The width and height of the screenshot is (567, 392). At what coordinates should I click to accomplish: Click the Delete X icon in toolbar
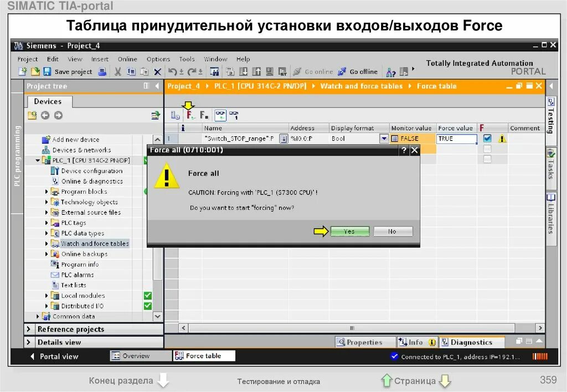pos(158,71)
